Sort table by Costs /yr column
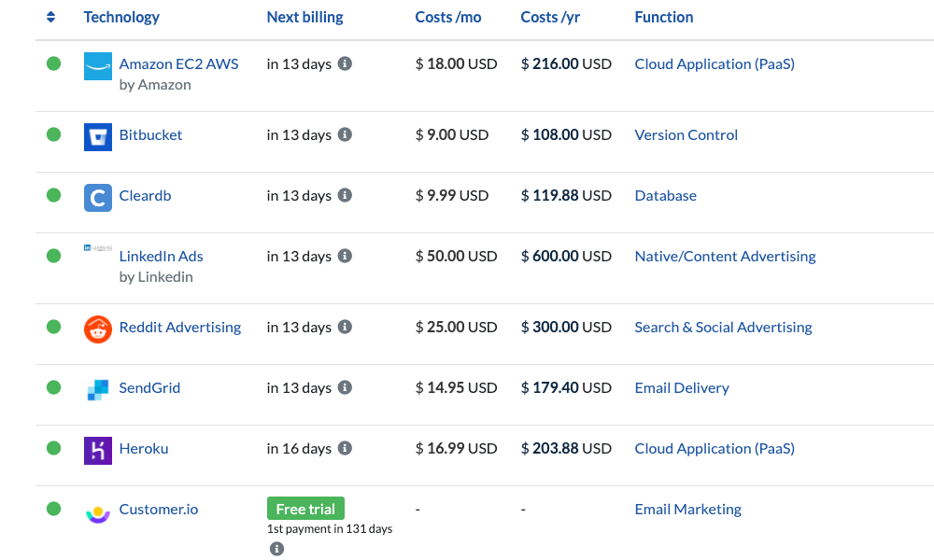This screenshot has height=560, width=934. (550, 17)
